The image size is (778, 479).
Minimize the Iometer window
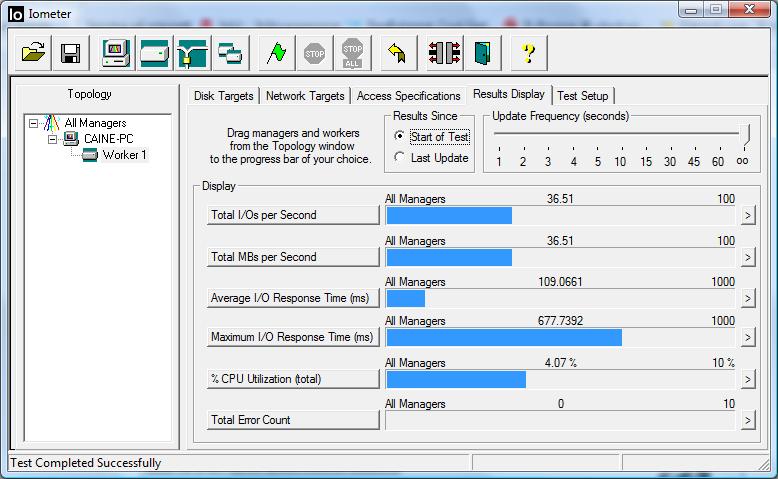pyautogui.click(x=691, y=9)
